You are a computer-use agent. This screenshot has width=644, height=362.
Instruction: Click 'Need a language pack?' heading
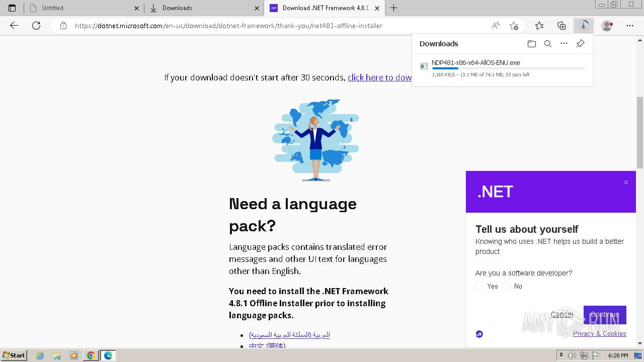(x=293, y=215)
